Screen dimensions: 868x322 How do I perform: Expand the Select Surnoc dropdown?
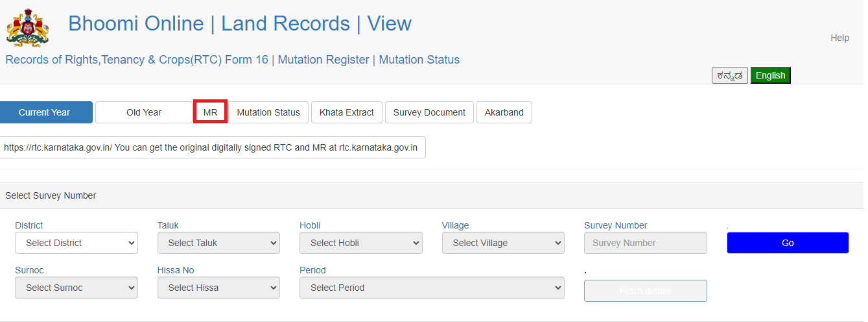click(76, 288)
